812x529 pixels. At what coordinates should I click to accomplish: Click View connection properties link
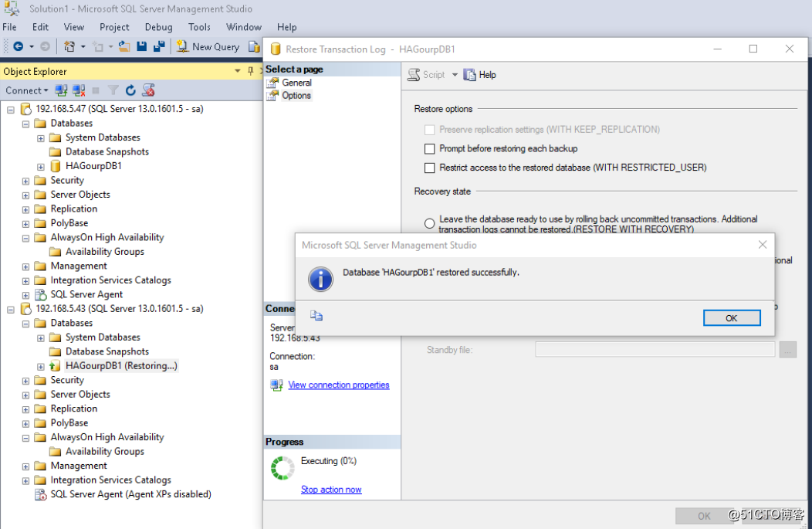coord(339,385)
